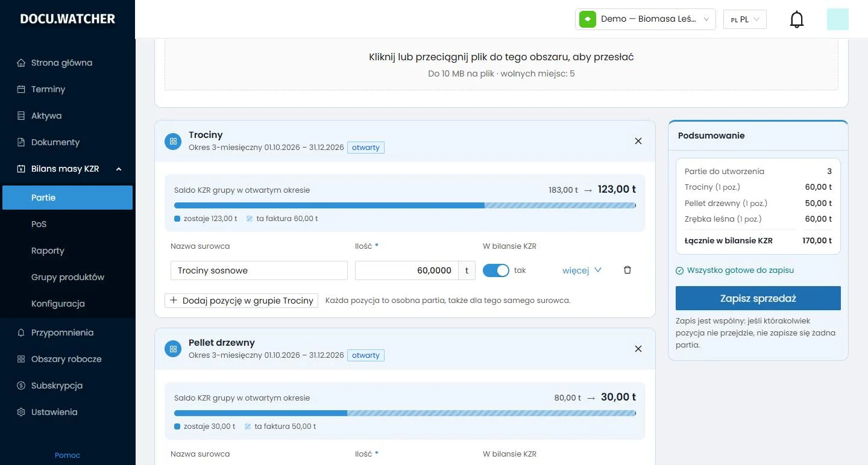Open the PL language selector
This screenshot has height=465, width=868.
[x=745, y=19]
